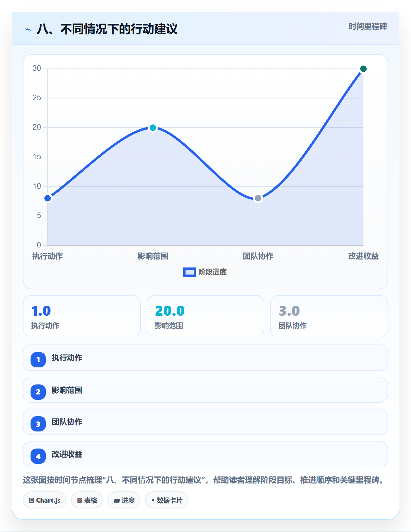Click the 改进收益 x-axis label
411x532 pixels.
coord(363,256)
